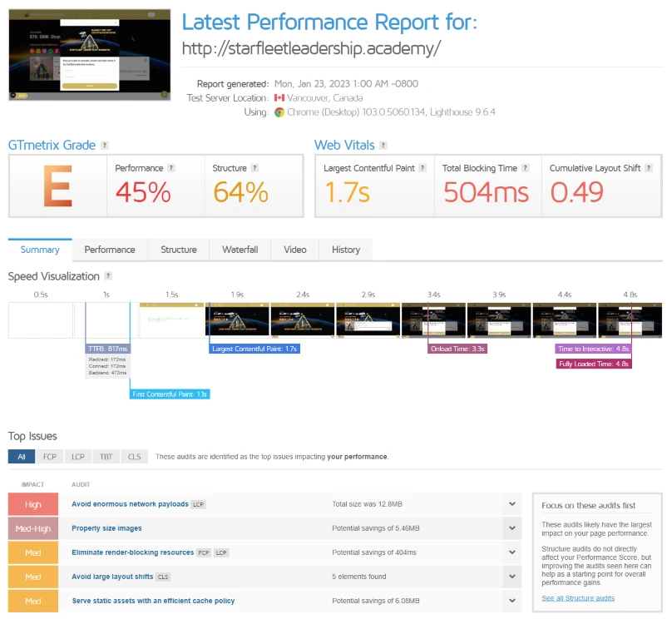Click Largest Contentful Paint 1.7s marker
Screen dimensions: 672x639
coord(254,349)
